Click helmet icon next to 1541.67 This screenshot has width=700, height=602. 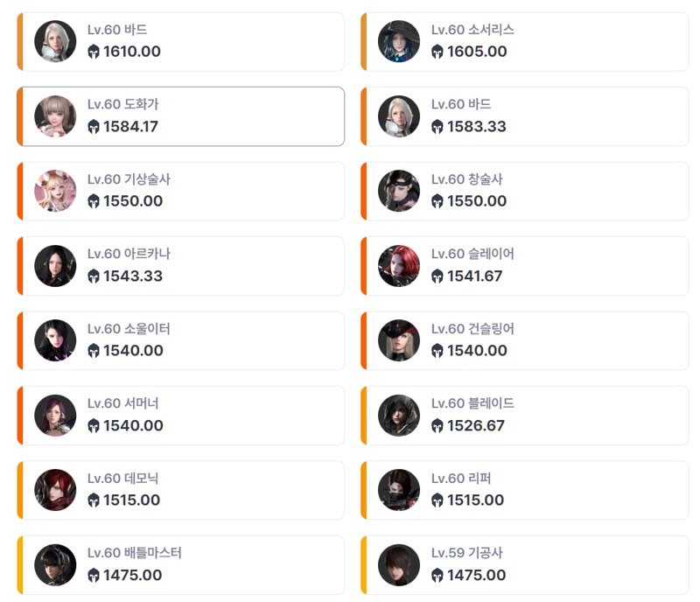pyautogui.click(x=437, y=276)
